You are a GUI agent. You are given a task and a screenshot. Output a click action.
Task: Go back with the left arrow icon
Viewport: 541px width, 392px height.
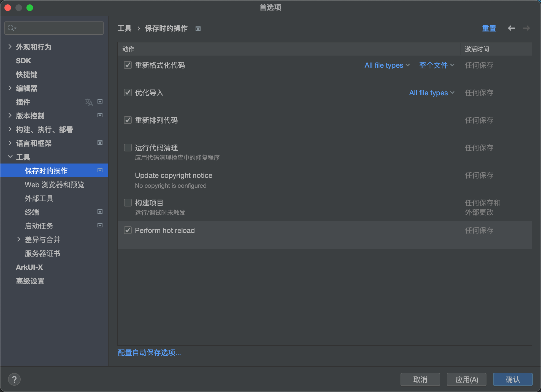[512, 28]
